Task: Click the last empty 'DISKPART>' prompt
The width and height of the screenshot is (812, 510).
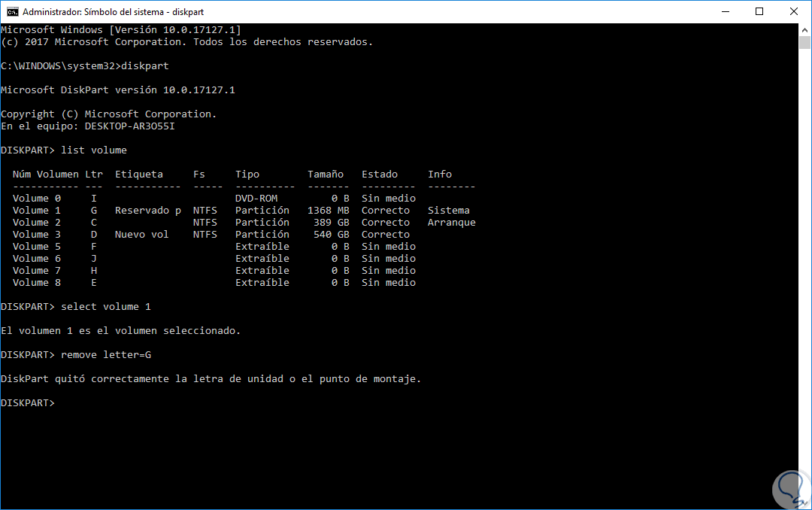Action: tap(28, 402)
